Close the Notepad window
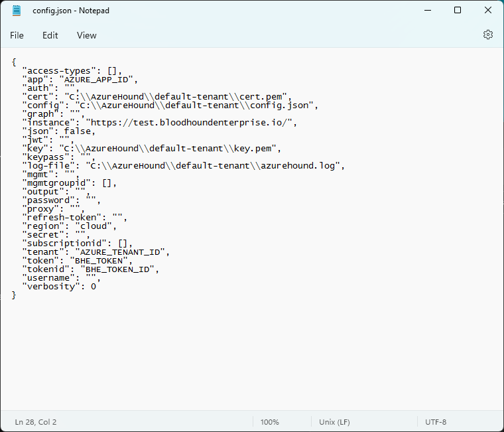This screenshot has height=432, width=504. [487, 11]
